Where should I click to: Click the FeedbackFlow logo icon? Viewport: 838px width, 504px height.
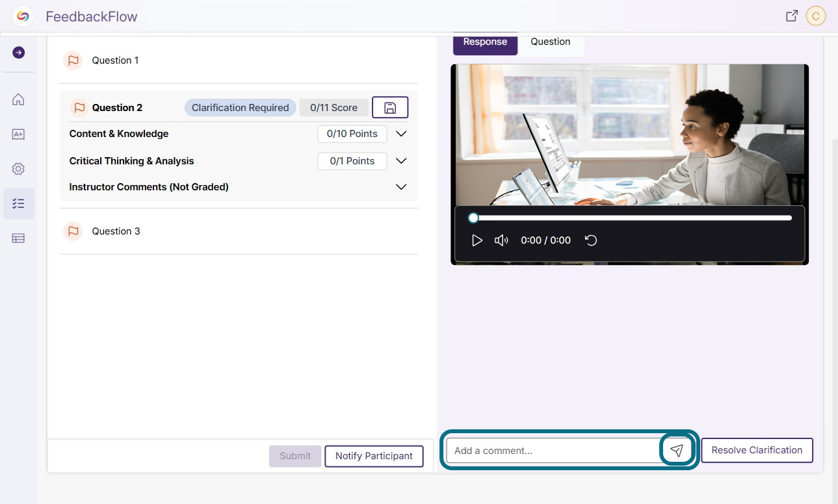[23, 16]
